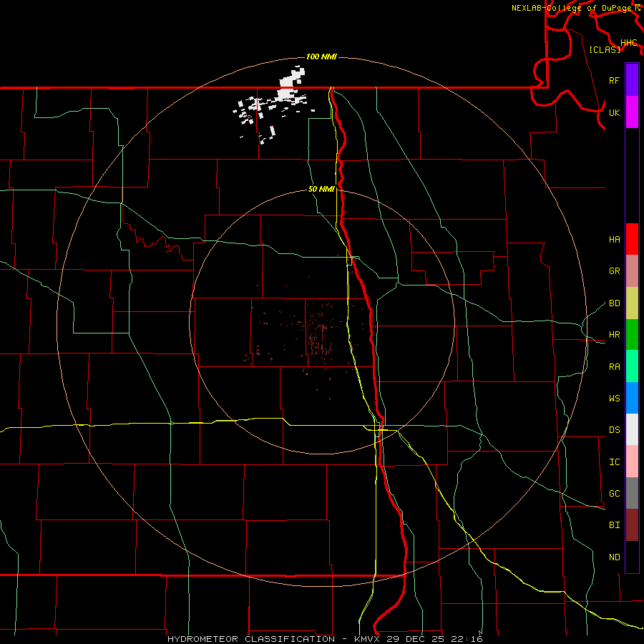Click the UK legend label
The width and height of the screenshot is (644, 644).
[x=614, y=112]
